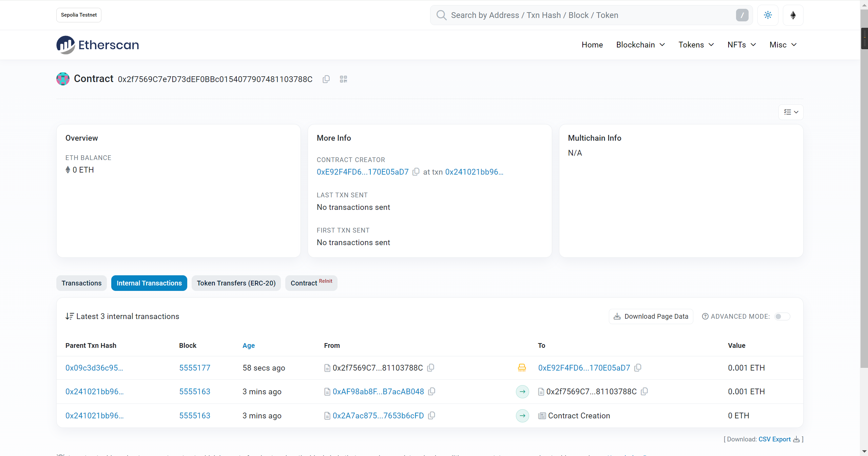Open From address 0xAF98ab8F...B7acAB048
868x456 pixels.
[x=378, y=392]
